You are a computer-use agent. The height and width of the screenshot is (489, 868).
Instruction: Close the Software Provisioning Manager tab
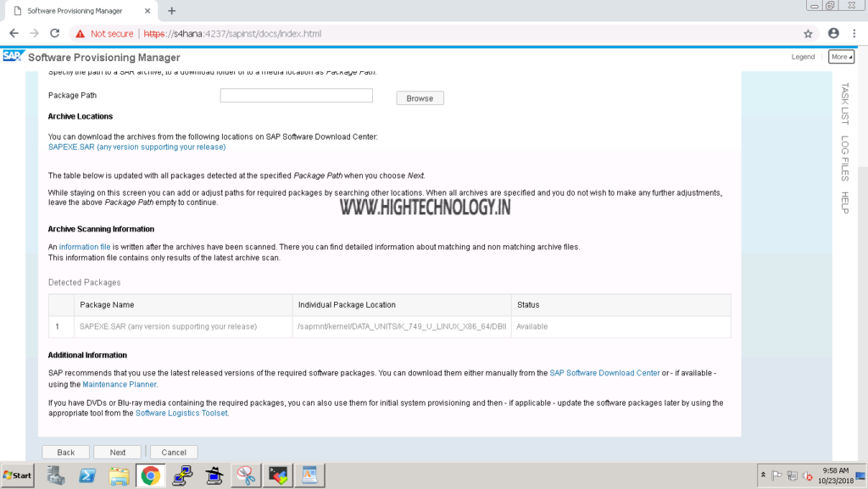tap(147, 10)
